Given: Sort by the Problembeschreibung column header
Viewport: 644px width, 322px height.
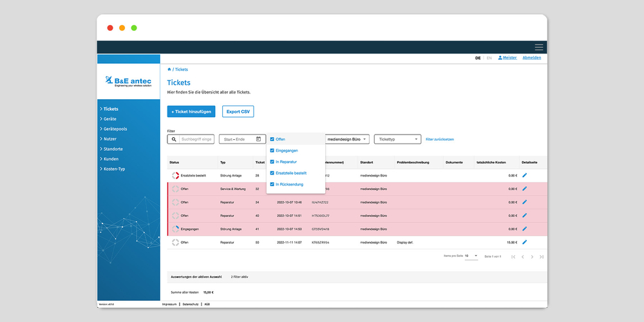Looking at the screenshot, I should point(413,163).
